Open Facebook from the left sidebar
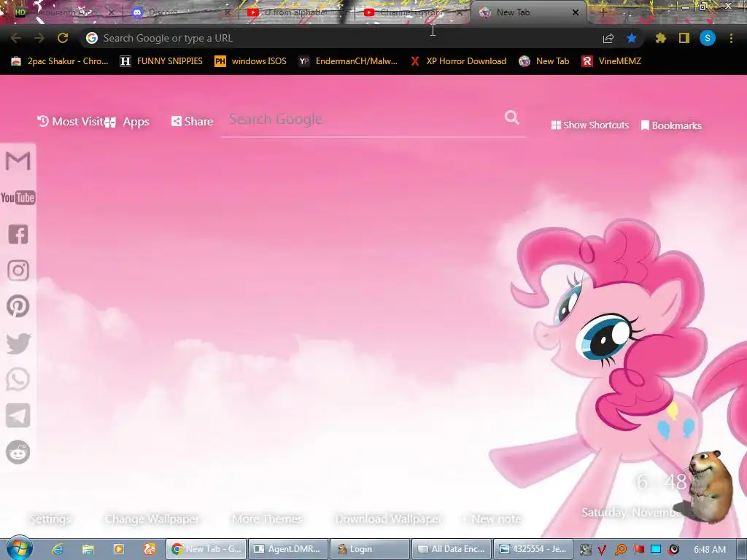Image resolution: width=747 pixels, height=560 pixels. (x=18, y=234)
